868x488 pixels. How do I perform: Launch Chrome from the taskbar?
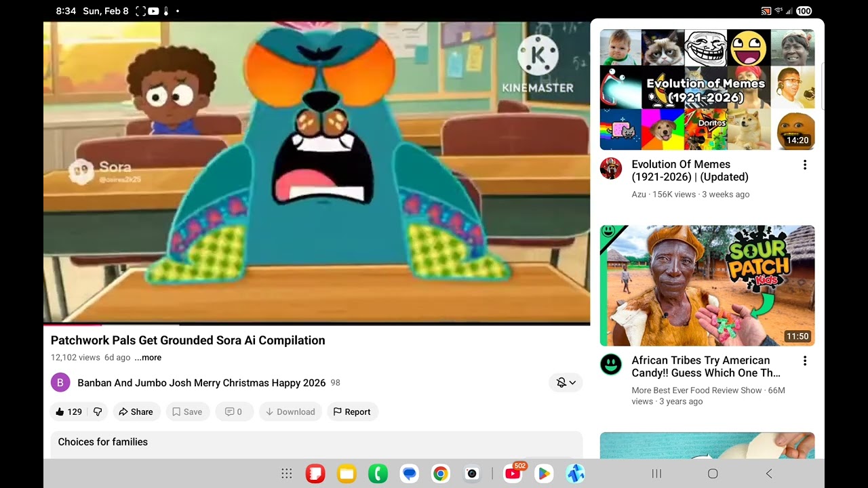coord(440,474)
